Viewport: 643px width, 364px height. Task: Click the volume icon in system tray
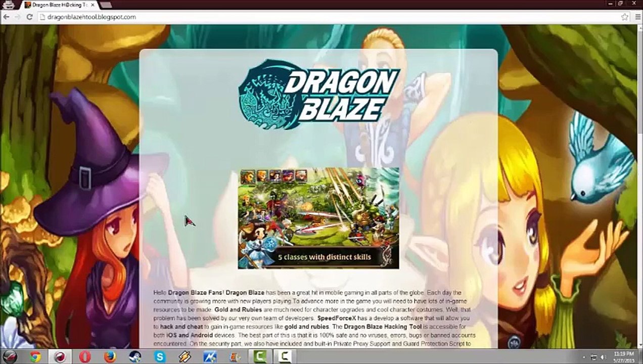603,357
